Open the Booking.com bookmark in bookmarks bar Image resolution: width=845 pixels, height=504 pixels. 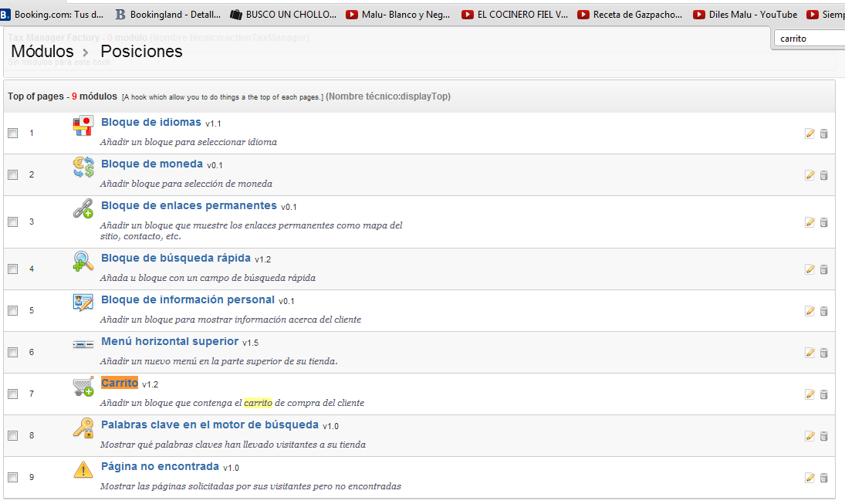coord(52,14)
